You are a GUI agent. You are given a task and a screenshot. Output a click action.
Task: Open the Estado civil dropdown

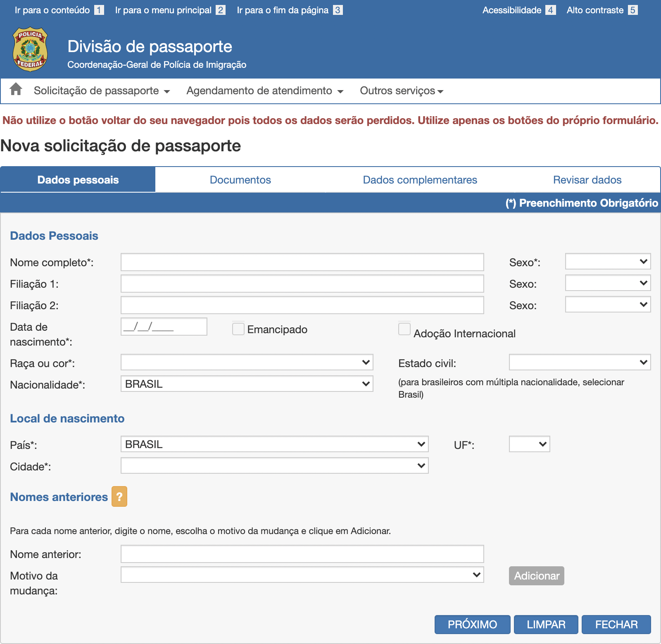[x=580, y=362]
